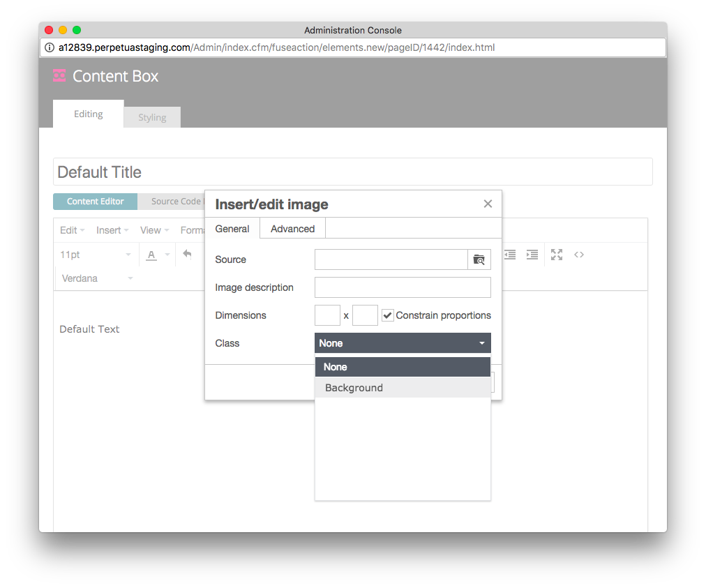The image size is (706, 588).
Task: Click the yellow minimize window button
Action: (x=63, y=30)
